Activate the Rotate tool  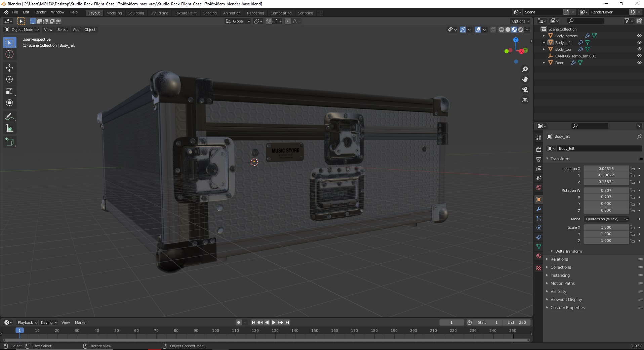9,80
